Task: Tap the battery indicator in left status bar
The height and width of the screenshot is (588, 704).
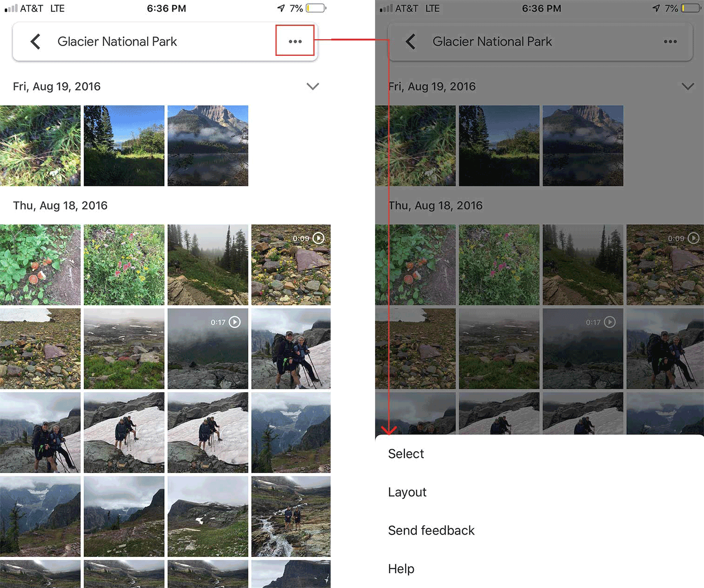Action: 315,8
